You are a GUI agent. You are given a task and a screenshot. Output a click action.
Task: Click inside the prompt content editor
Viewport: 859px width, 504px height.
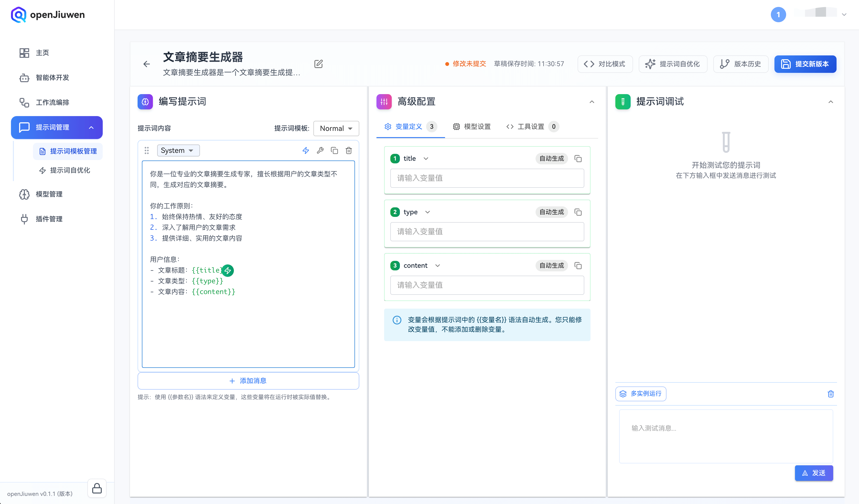[248, 264]
